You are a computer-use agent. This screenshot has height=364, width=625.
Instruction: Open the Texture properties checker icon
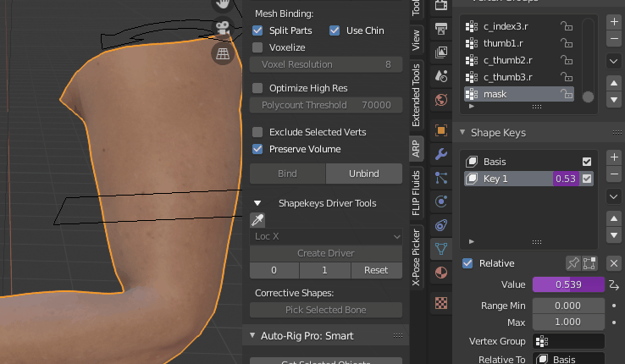441,303
